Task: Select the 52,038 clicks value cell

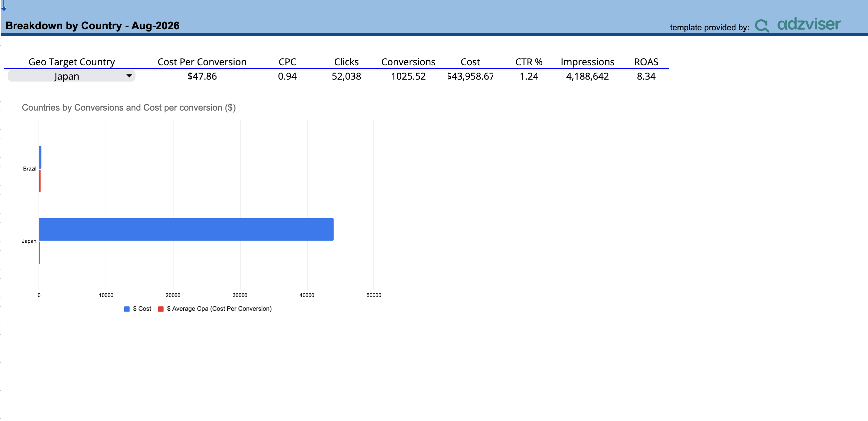Action: pyautogui.click(x=346, y=76)
